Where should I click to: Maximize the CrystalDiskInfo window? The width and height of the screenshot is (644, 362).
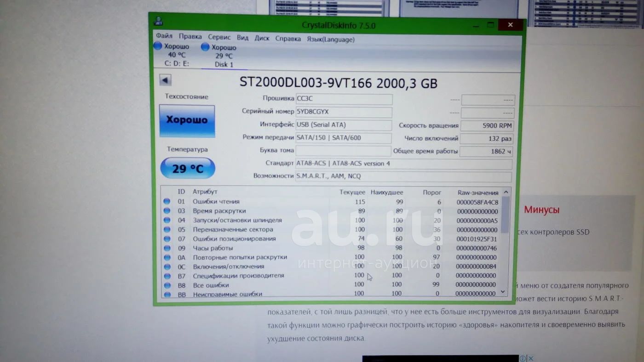pyautogui.click(x=491, y=24)
